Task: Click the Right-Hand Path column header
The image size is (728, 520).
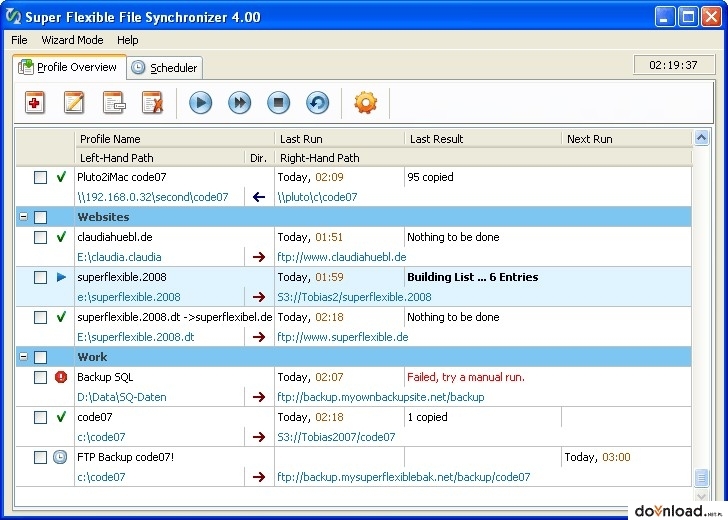Action: pos(483,158)
